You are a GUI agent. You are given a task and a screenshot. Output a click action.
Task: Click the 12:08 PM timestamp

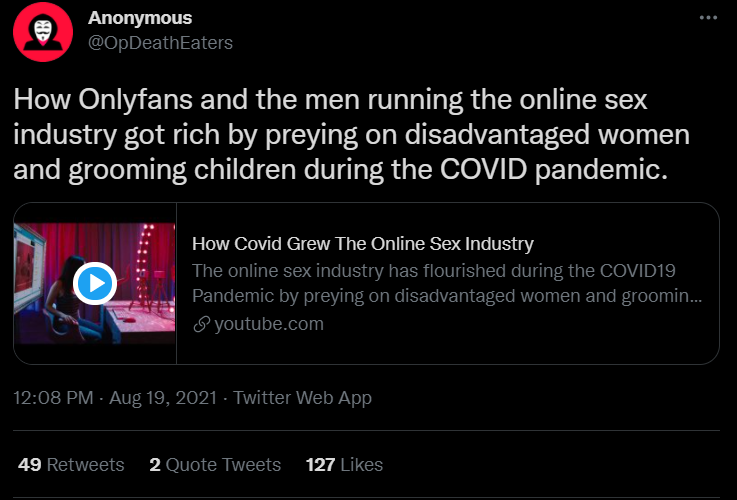(53, 398)
